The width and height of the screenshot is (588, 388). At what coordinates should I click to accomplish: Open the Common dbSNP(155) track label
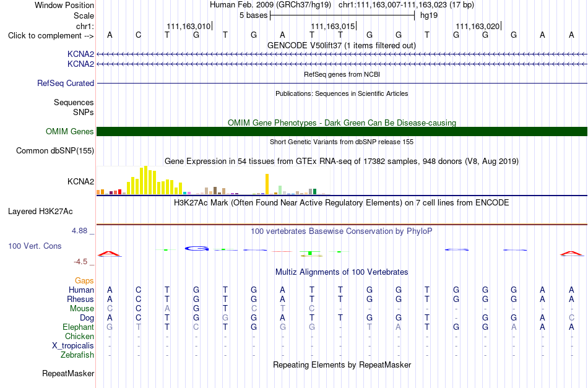(x=55, y=151)
